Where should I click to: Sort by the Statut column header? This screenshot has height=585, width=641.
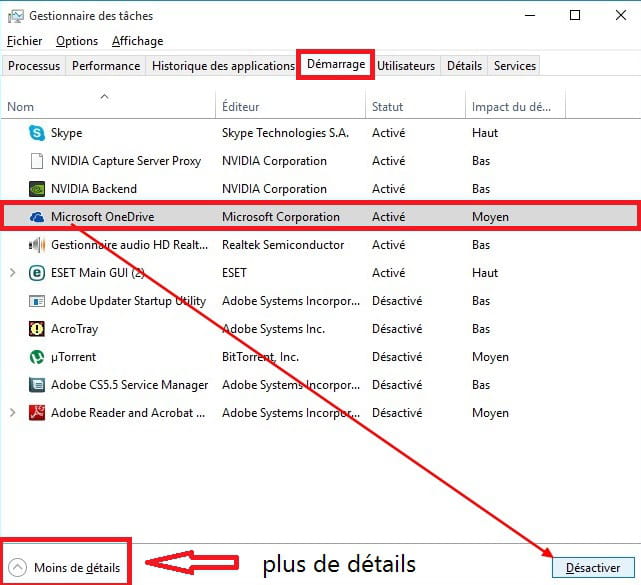pyautogui.click(x=415, y=107)
